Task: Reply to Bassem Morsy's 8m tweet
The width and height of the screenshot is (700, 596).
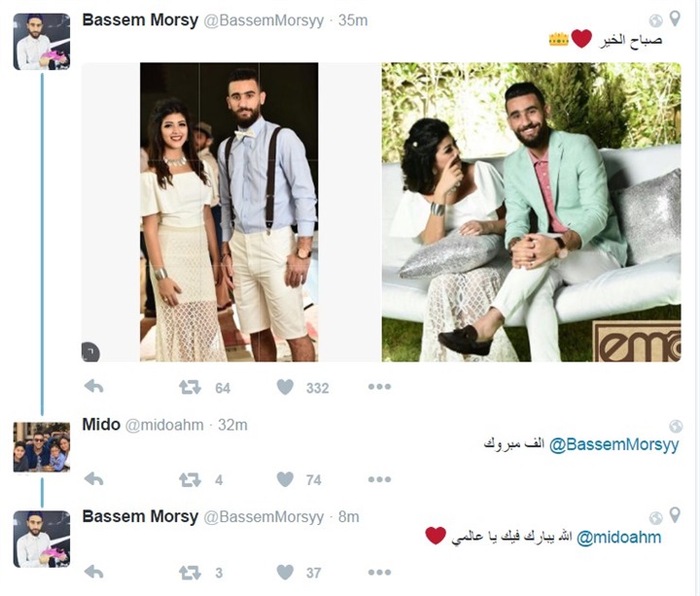Action: [x=93, y=572]
